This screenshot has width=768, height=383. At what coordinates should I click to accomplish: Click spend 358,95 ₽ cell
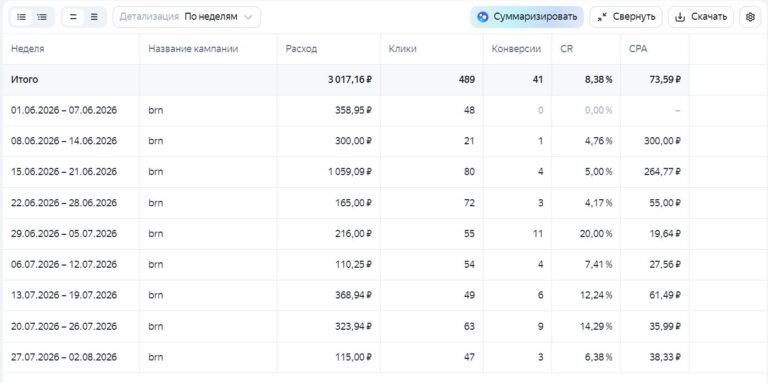coord(355,110)
